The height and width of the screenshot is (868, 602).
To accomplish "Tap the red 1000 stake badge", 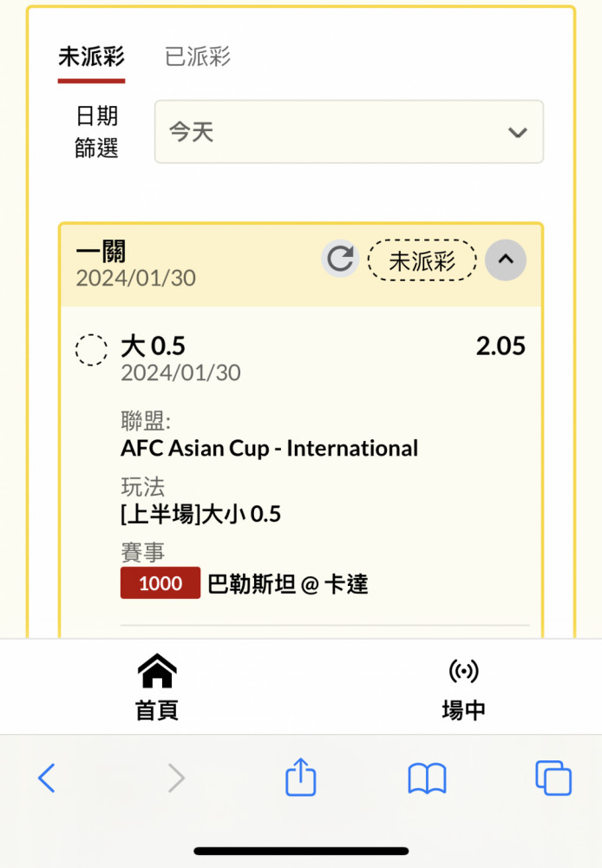I will 160,583.
